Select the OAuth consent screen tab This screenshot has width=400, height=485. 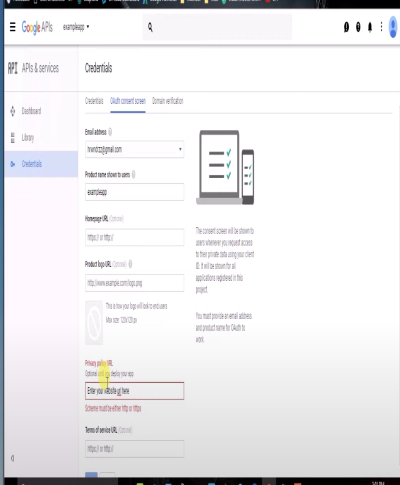[x=128, y=101]
